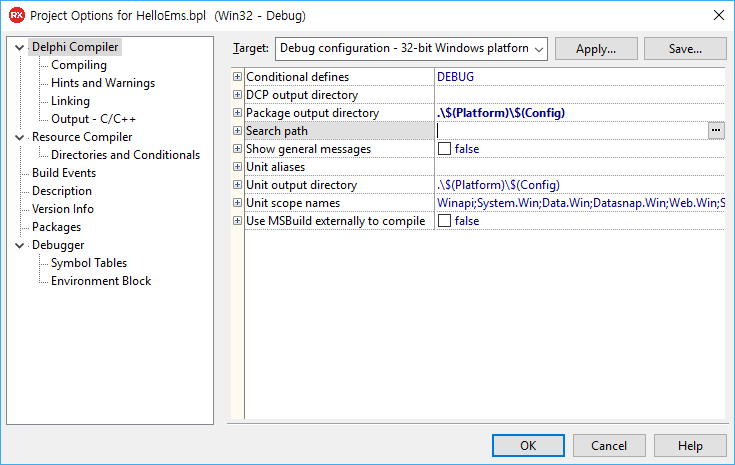Expand the Unit output directory property

238,185
